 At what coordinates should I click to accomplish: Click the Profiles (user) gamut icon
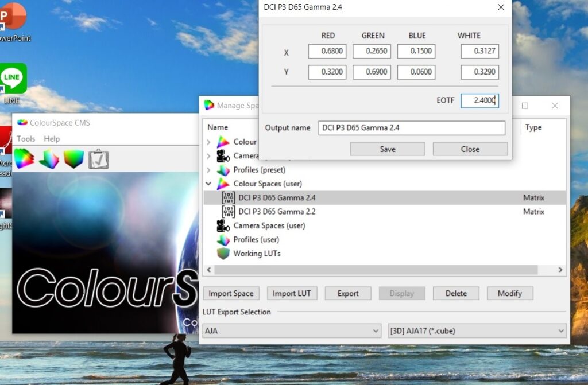click(x=223, y=239)
